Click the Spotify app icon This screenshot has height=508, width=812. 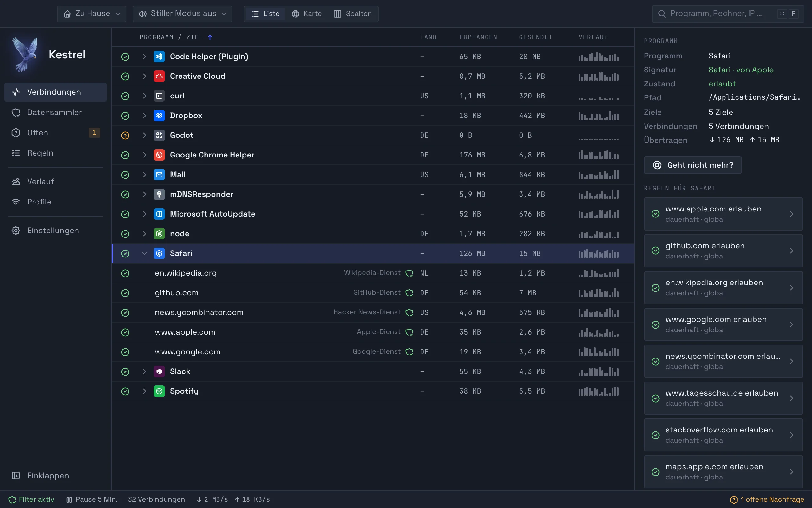pyautogui.click(x=159, y=391)
